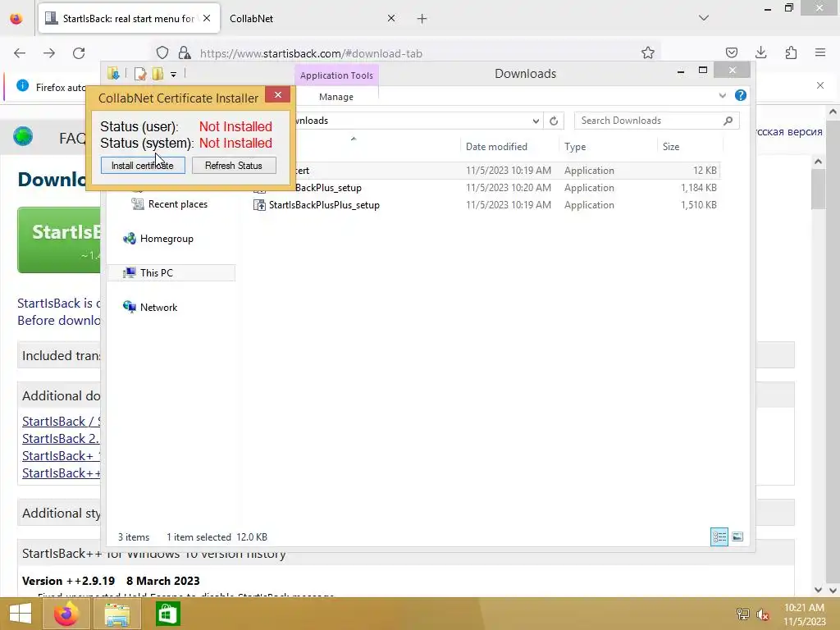The height and width of the screenshot is (630, 840).
Task: Click the StartIsBack 2. download link
Action: coord(60,439)
